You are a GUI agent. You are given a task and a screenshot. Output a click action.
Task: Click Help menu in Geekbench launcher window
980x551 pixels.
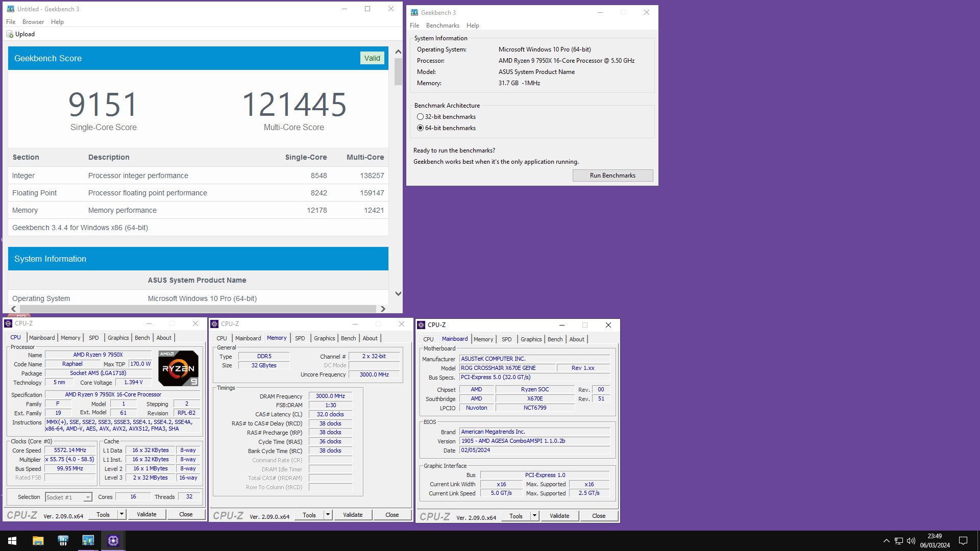473,26
